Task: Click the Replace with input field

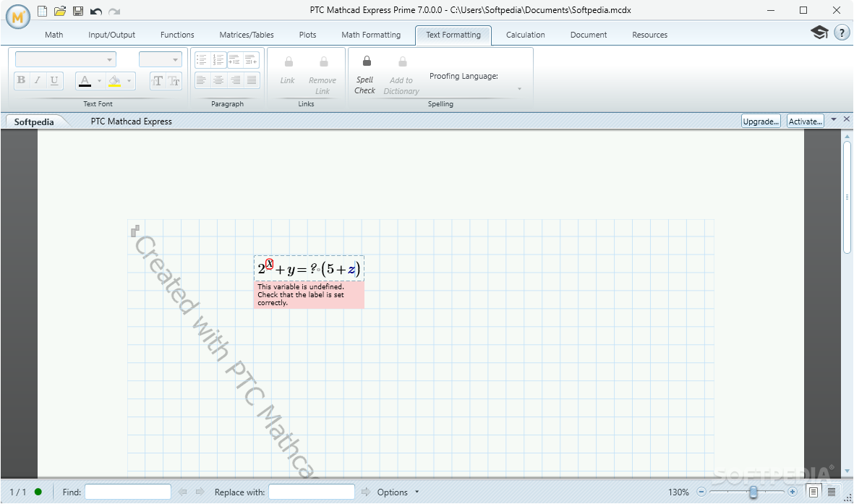Action: click(x=312, y=492)
